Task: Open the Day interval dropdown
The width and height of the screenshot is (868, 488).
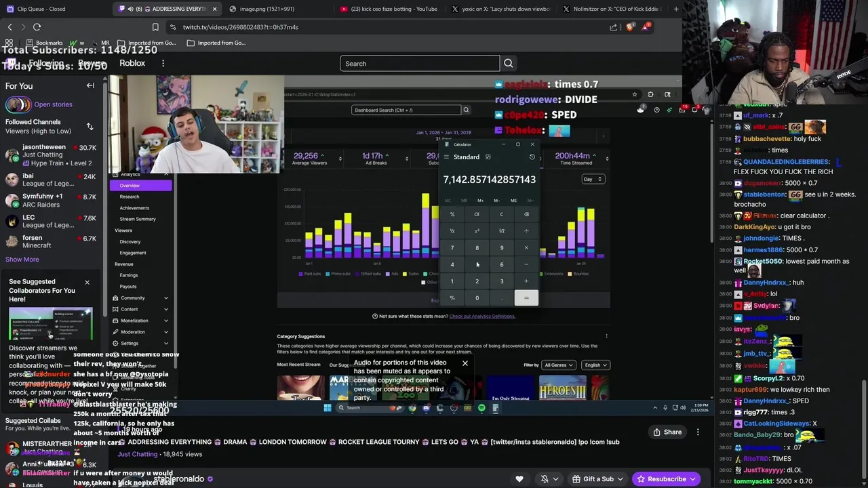Action: (593, 179)
